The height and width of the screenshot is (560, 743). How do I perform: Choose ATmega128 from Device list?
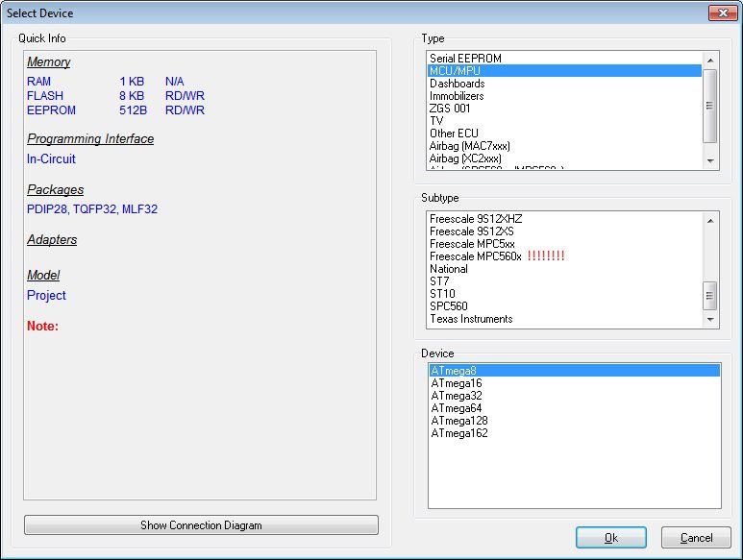(x=459, y=421)
